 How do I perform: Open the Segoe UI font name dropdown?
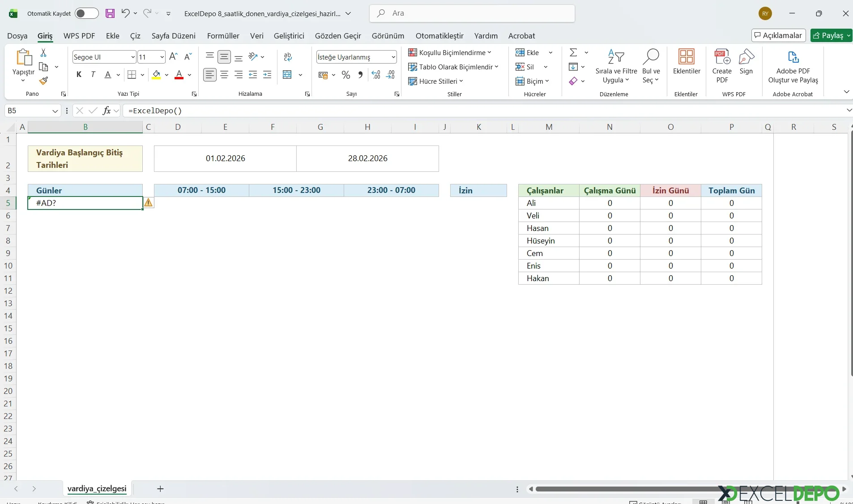pos(133,57)
